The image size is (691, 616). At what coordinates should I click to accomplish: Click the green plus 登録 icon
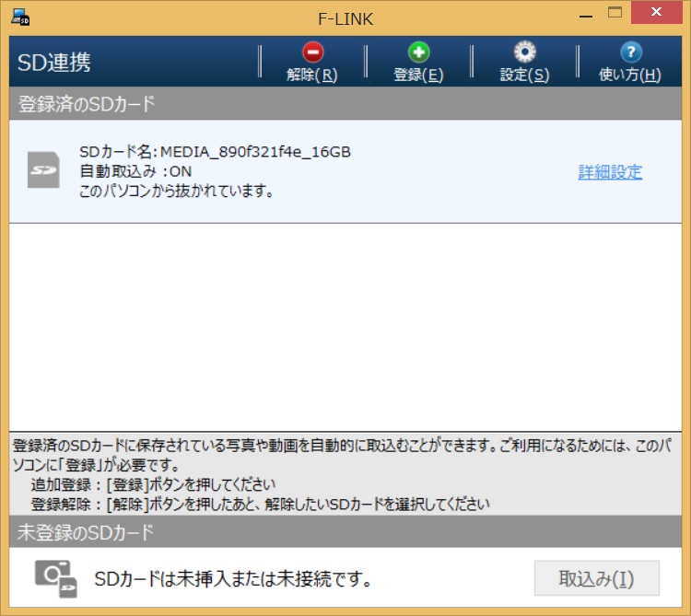[x=418, y=53]
